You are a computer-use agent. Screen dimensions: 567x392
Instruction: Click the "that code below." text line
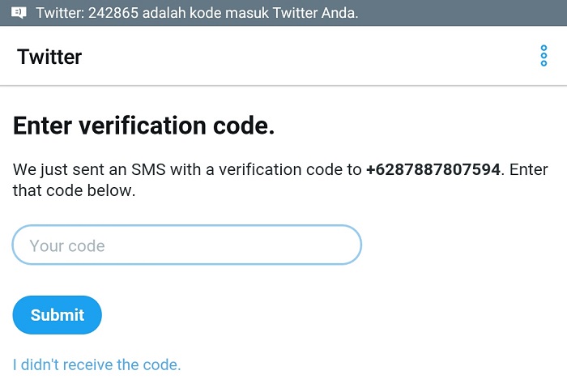click(x=74, y=192)
